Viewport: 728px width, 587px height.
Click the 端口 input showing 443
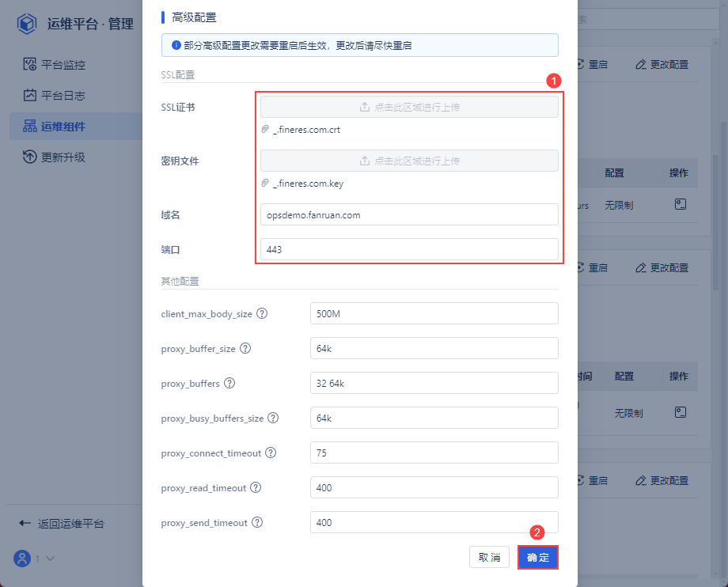(408, 248)
